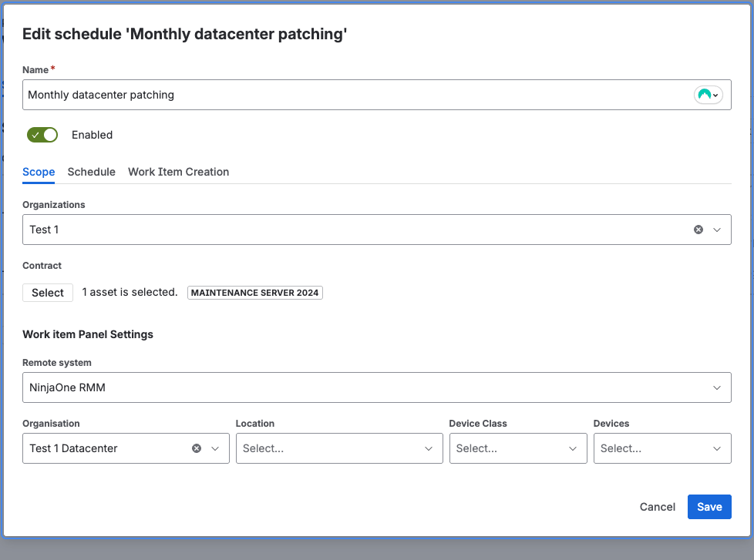754x560 pixels.
Task: Click the 'Test 1' value in Organizations
Action: (x=44, y=230)
